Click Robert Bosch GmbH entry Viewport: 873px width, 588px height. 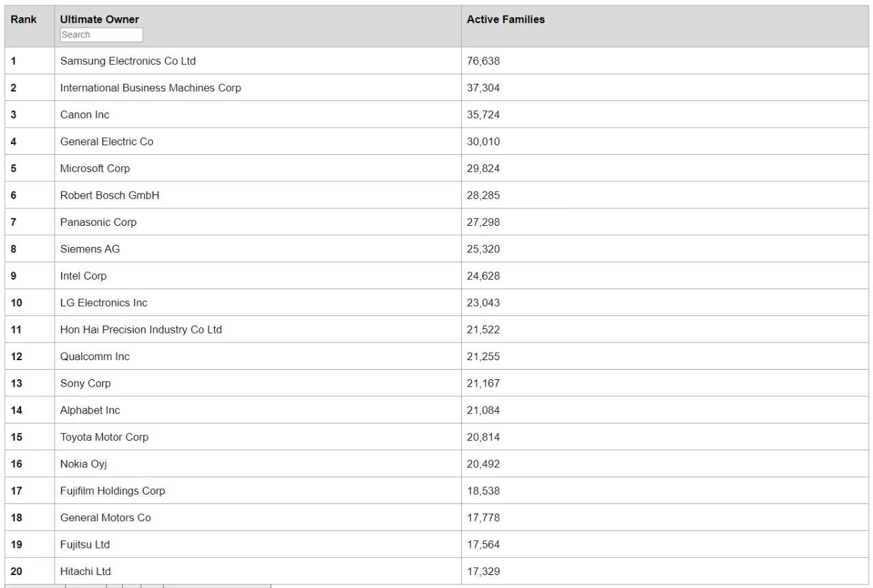click(109, 195)
